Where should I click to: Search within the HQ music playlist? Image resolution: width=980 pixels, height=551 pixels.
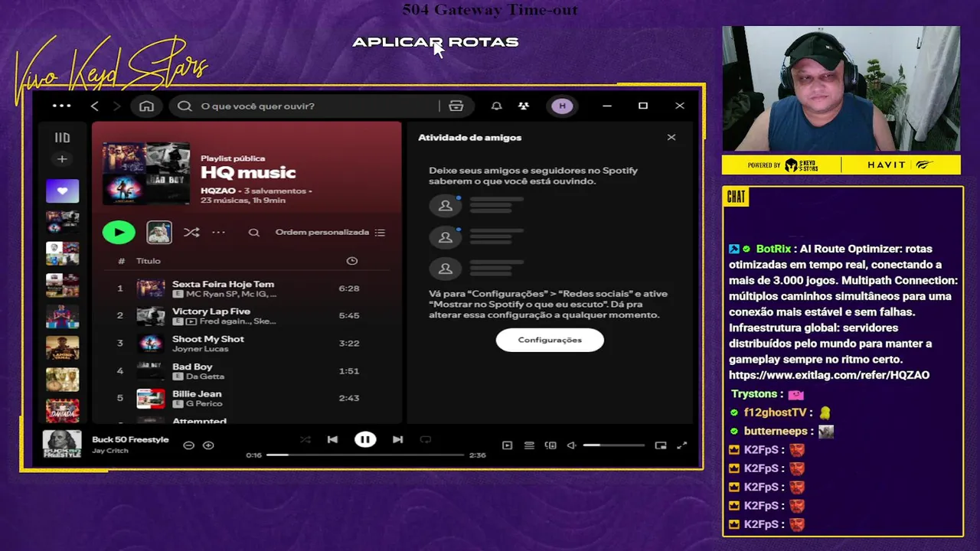coord(254,233)
